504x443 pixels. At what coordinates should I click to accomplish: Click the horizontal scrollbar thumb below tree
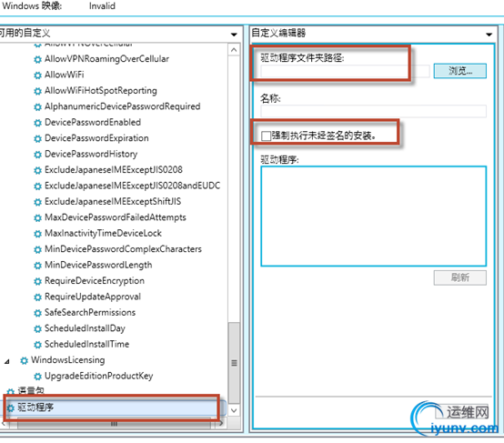click(x=114, y=424)
